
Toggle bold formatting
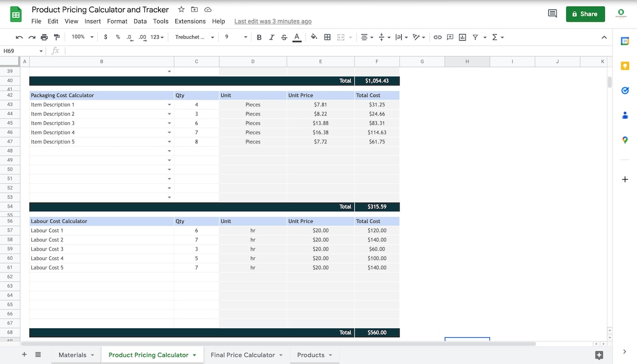[259, 37]
